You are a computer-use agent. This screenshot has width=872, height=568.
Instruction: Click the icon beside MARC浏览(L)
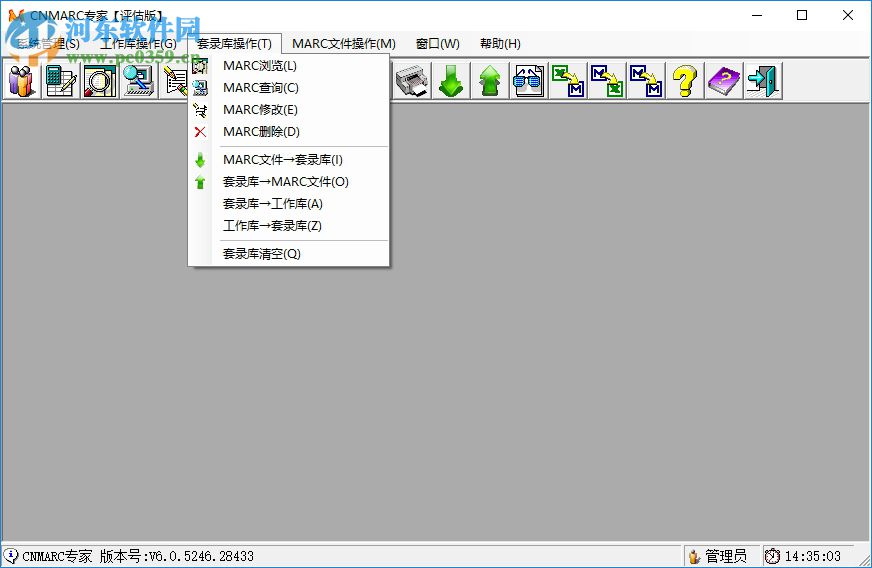(x=200, y=66)
